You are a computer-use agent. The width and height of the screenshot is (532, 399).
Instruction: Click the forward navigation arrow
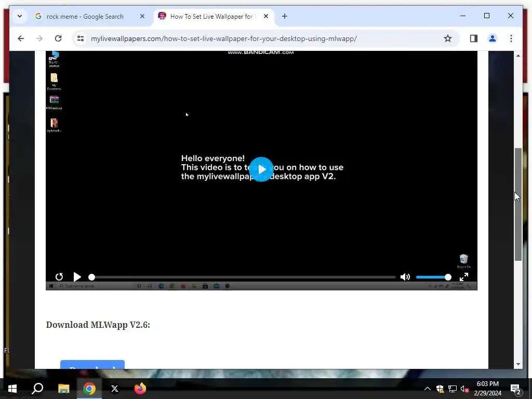[39, 38]
